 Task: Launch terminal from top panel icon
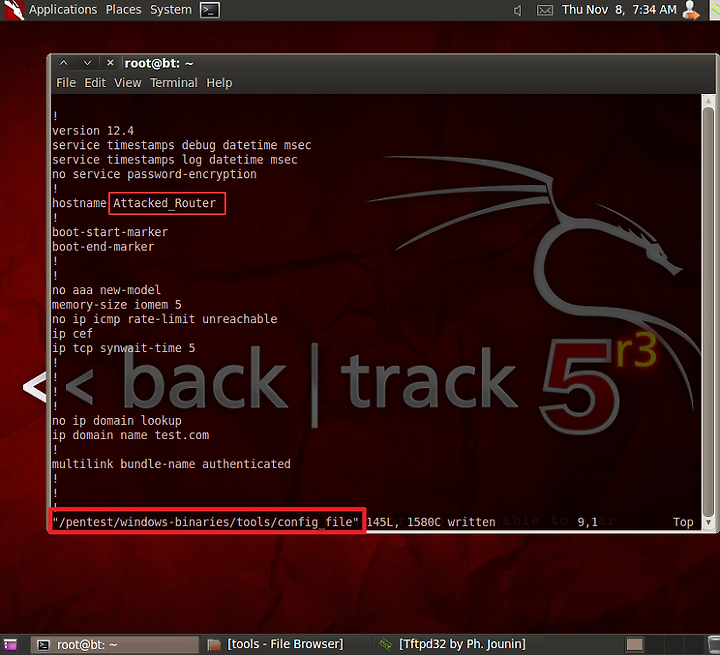pos(210,10)
